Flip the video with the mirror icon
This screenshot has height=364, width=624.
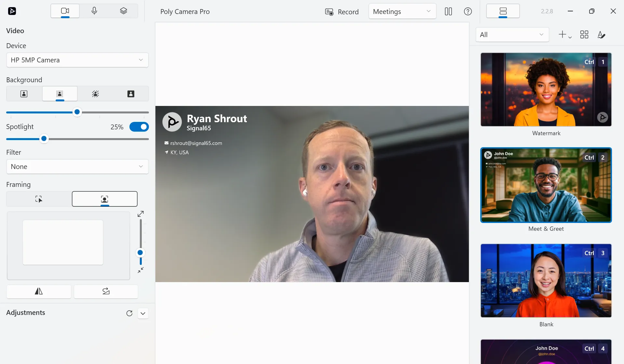tap(39, 291)
